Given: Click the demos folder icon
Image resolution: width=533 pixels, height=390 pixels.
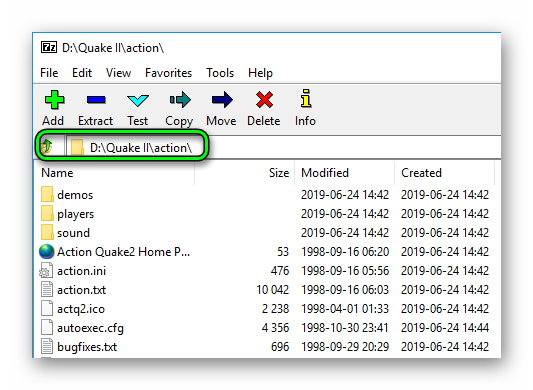Looking at the screenshot, I should pos(47,194).
